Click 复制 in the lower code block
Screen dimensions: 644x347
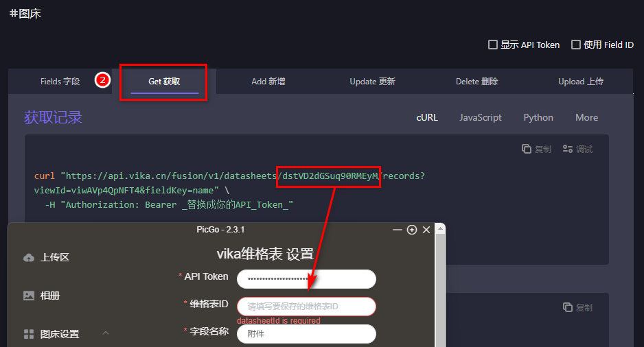(x=577, y=307)
